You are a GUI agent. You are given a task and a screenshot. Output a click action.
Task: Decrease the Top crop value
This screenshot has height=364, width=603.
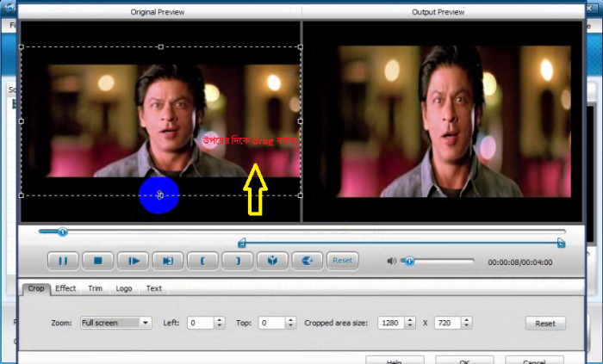pos(291,326)
